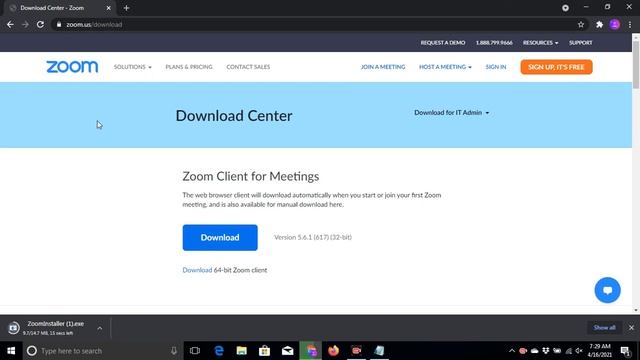
Task: Click the battery tray icon
Action: (x=557, y=351)
